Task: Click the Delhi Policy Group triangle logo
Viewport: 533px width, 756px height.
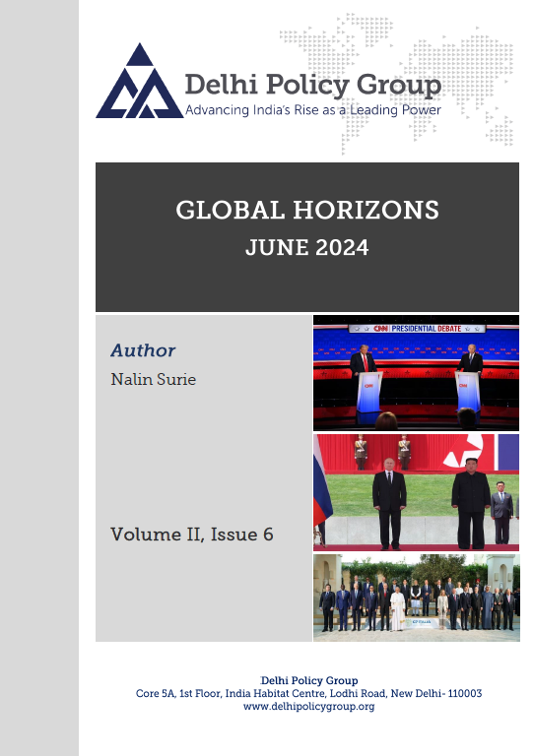Action: pos(139,81)
